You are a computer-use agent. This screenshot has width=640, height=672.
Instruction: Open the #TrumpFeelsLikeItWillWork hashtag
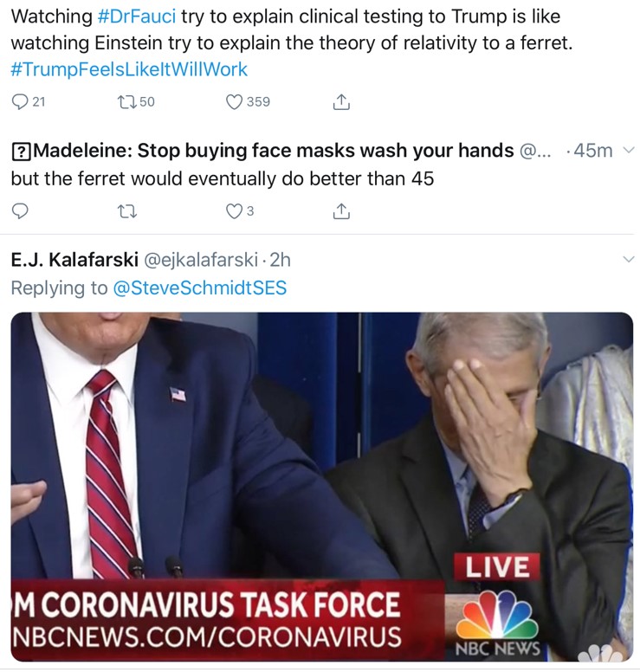(129, 69)
